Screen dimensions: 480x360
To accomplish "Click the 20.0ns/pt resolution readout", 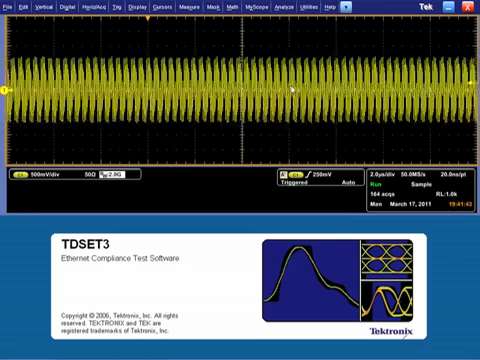I will coord(453,174).
